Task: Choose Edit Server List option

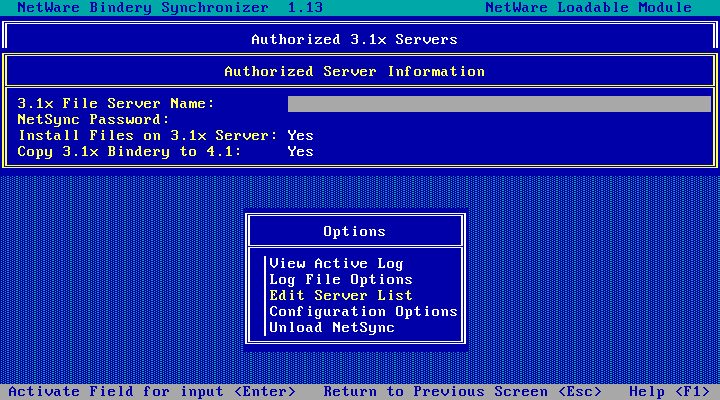Action: pyautogui.click(x=341, y=295)
